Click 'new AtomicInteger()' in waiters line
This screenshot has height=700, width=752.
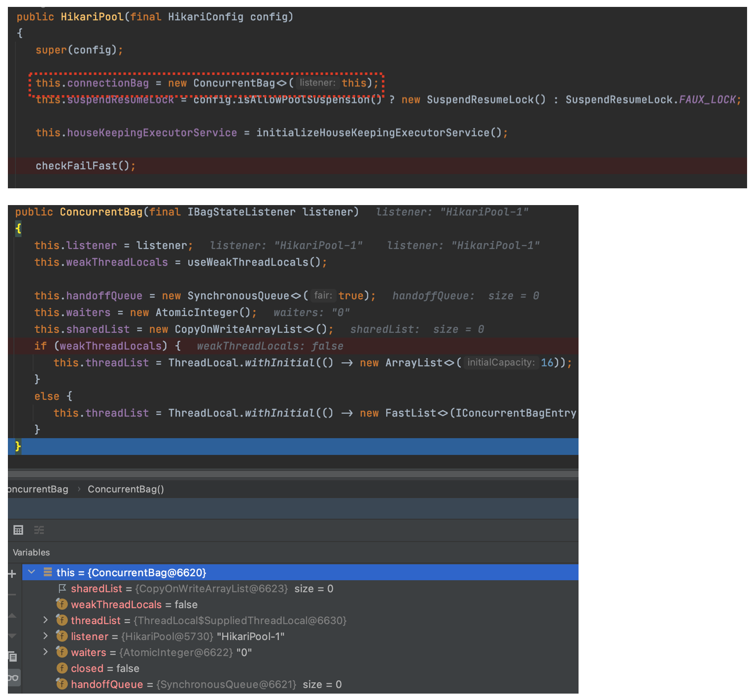pos(190,313)
